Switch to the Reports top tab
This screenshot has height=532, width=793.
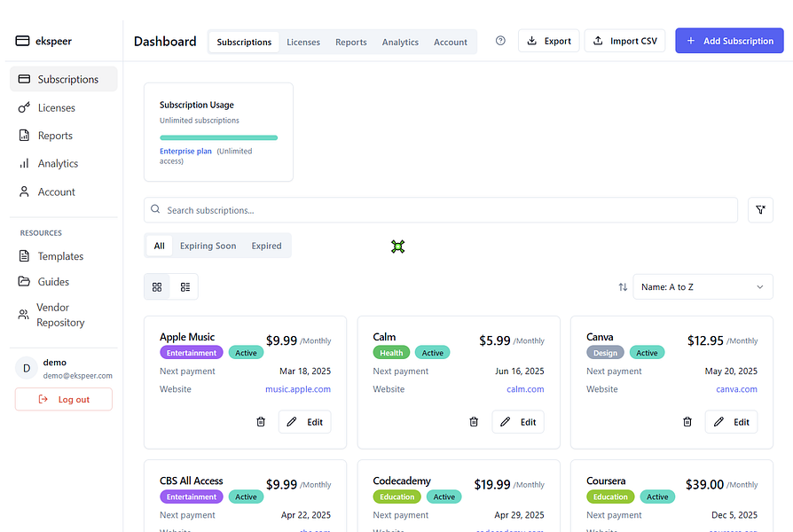pos(351,42)
